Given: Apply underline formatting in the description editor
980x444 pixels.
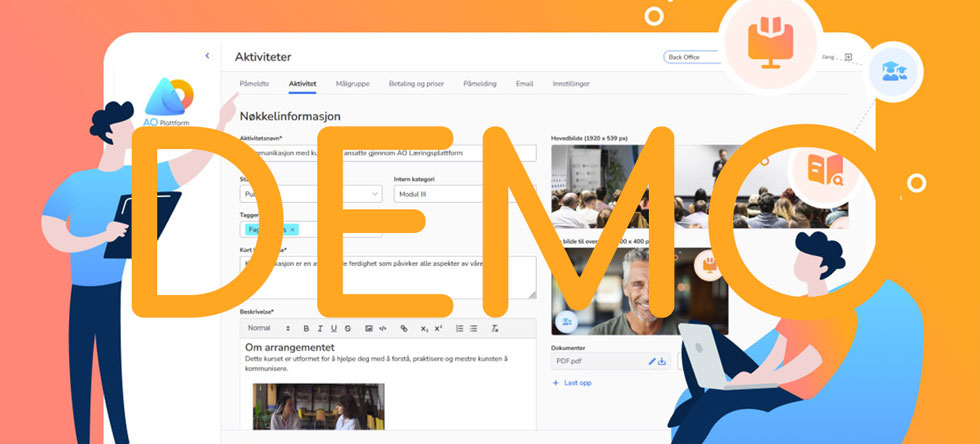Looking at the screenshot, I should [334, 328].
